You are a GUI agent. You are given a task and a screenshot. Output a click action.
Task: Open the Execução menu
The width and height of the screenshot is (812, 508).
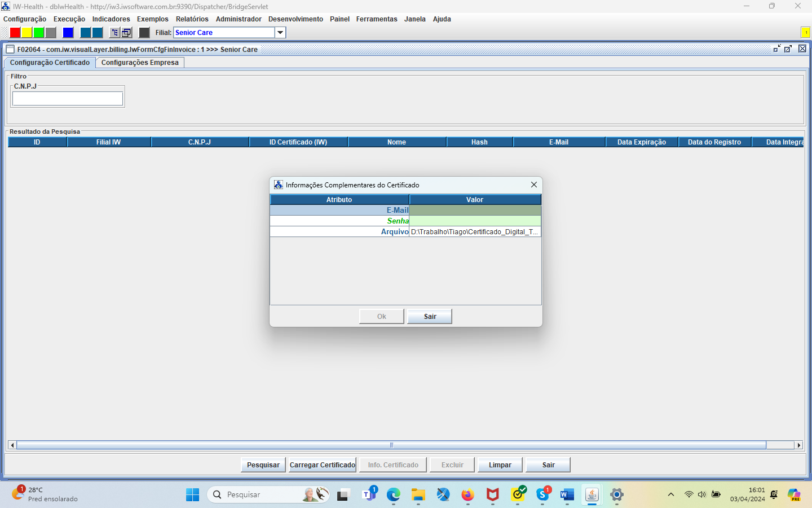[69, 19]
